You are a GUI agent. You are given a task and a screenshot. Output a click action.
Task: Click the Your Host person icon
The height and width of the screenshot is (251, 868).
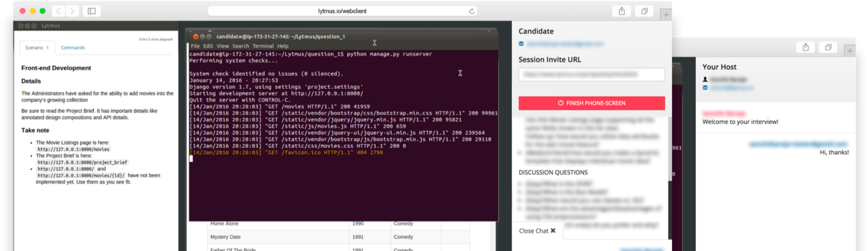[705, 79]
